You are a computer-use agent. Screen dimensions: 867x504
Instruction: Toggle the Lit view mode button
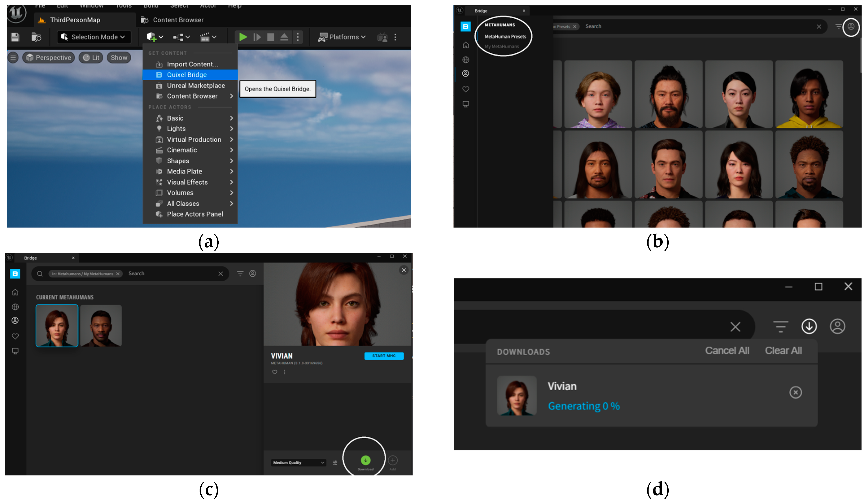click(x=91, y=57)
